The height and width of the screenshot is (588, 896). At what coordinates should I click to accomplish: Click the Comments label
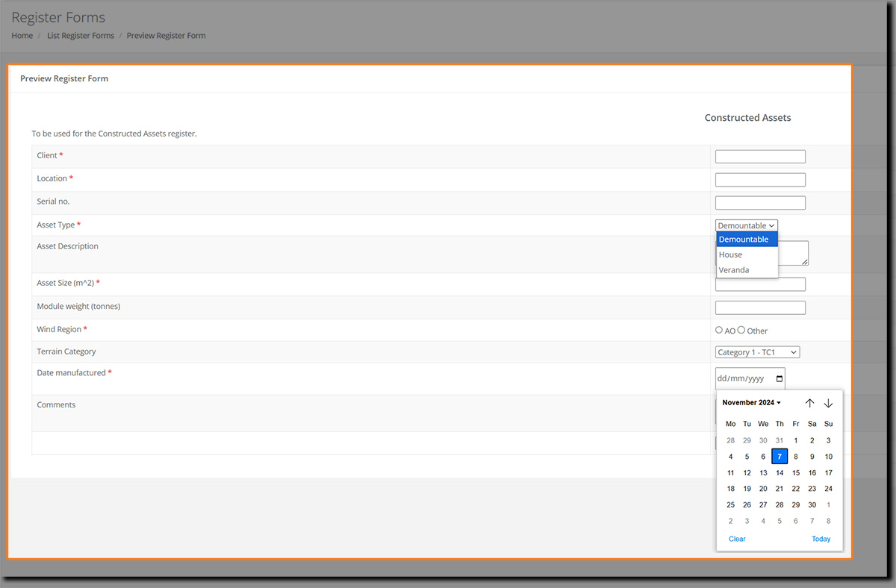pos(56,404)
